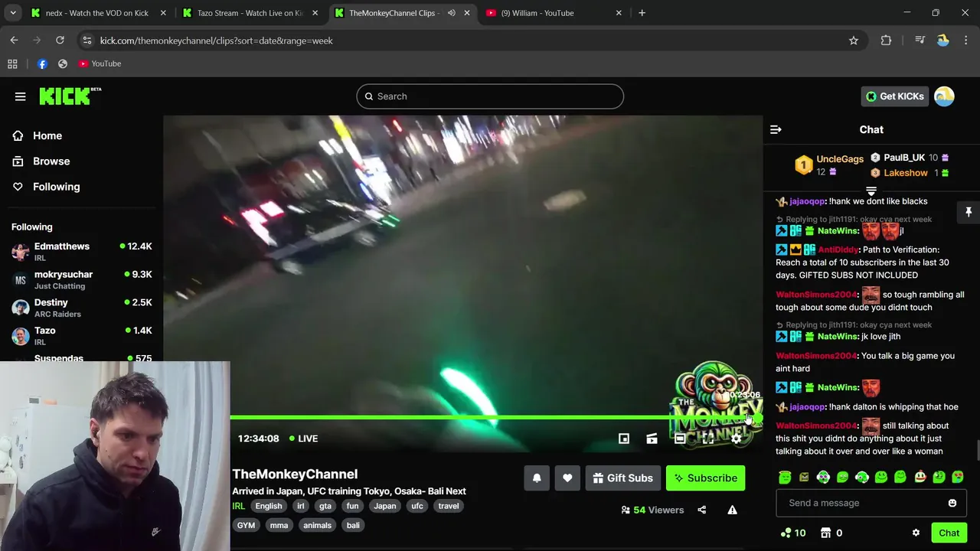The image size is (980, 551).
Task: Switch to Tazo Stream browser tab
Action: coord(250,13)
